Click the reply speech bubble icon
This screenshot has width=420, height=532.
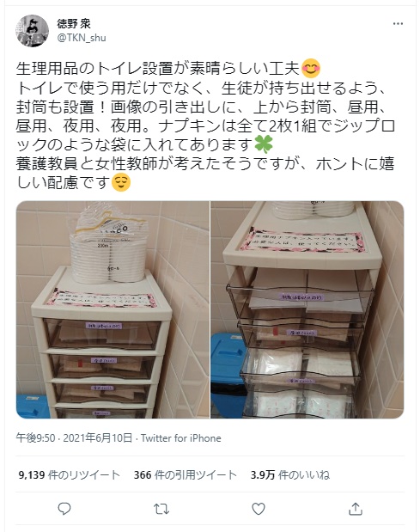tap(64, 509)
